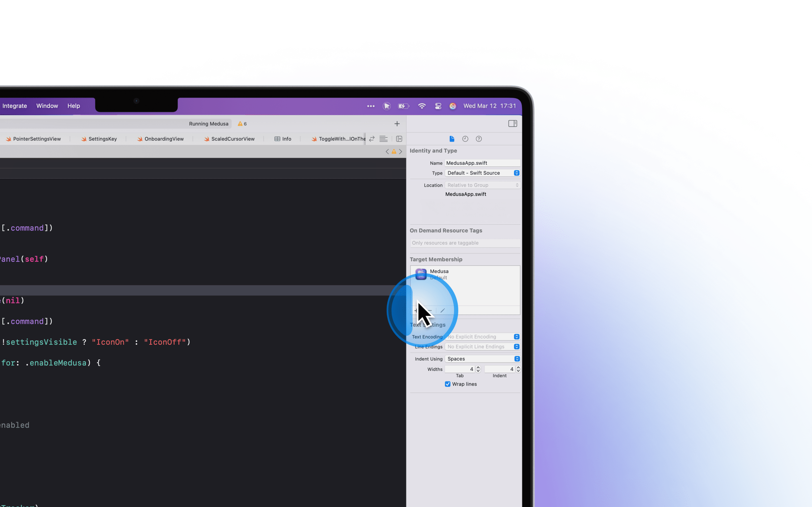Screen dimensions: 812x507
Task: Increase the Tab width stepper
Action: [478, 368]
